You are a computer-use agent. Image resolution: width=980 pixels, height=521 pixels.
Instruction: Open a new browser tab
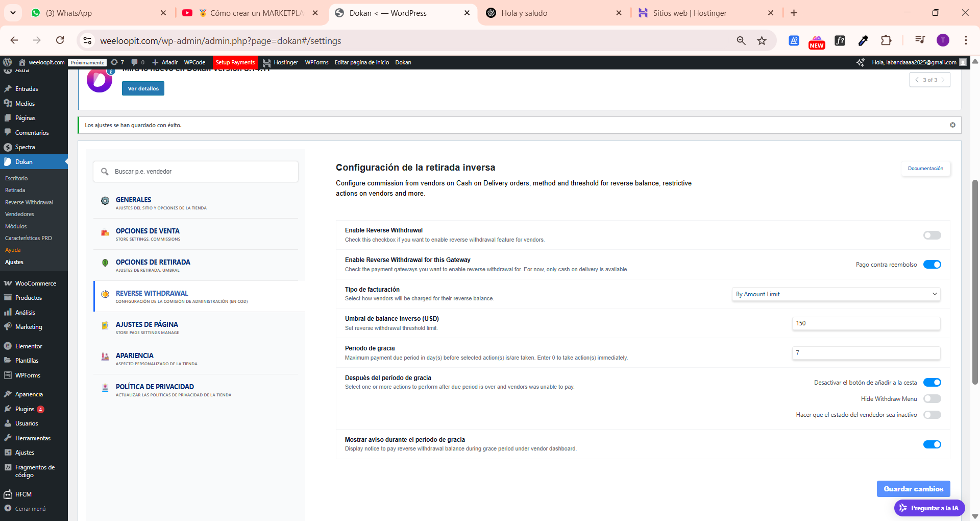[x=794, y=13]
